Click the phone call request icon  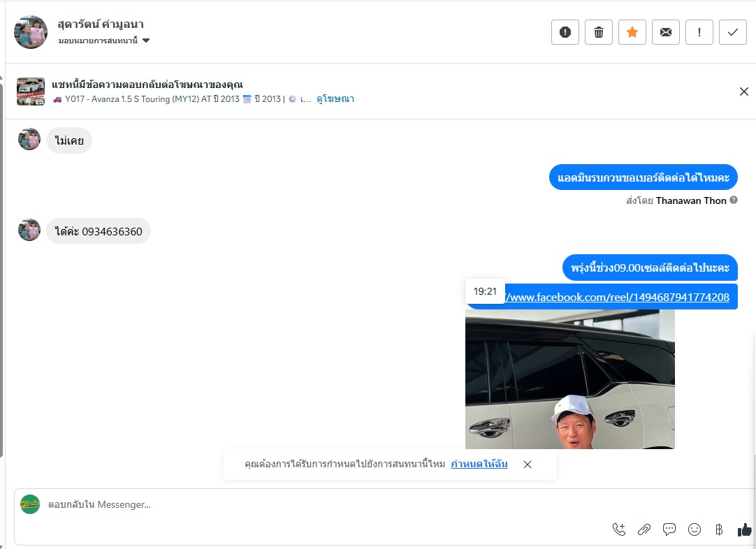point(619,529)
